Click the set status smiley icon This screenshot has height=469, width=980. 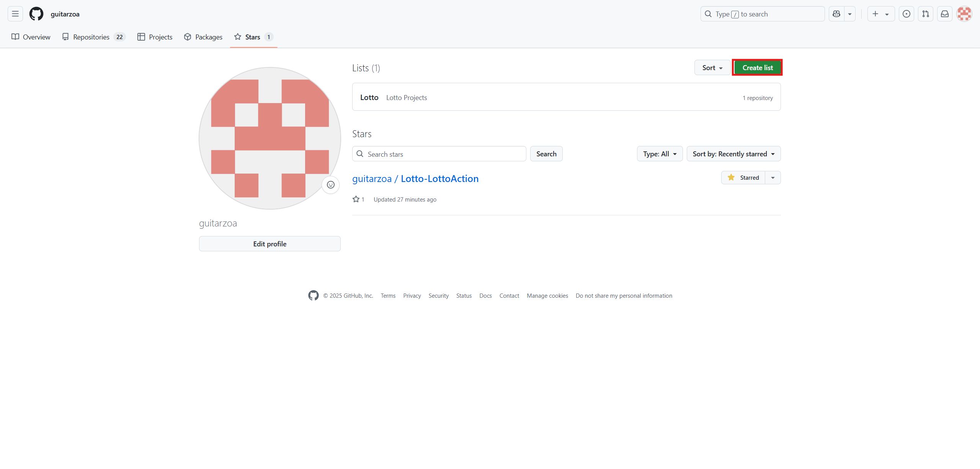pyautogui.click(x=331, y=185)
